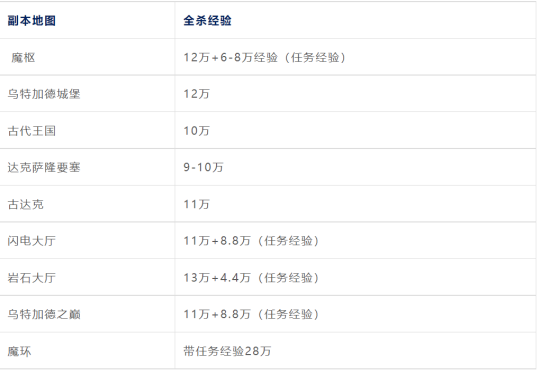Viewport: 540px width, 372px height.
Task: Select the 魔枢 dungeon cell
Action: click(23, 57)
